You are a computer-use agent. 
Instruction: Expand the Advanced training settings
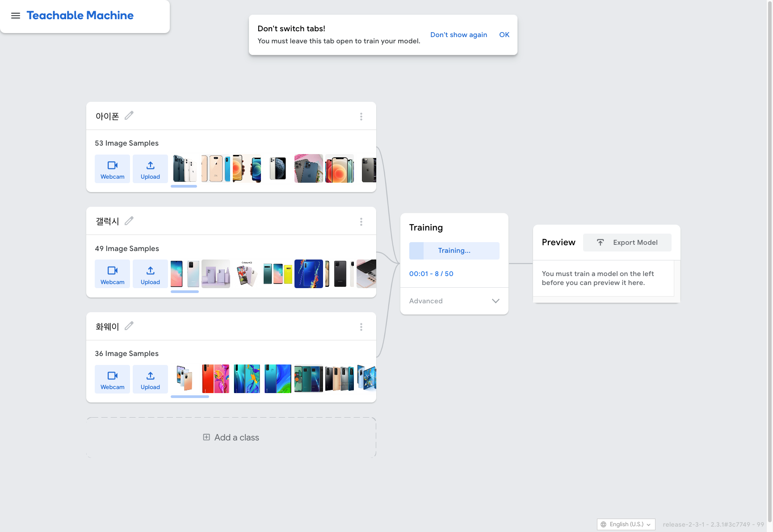(x=454, y=301)
